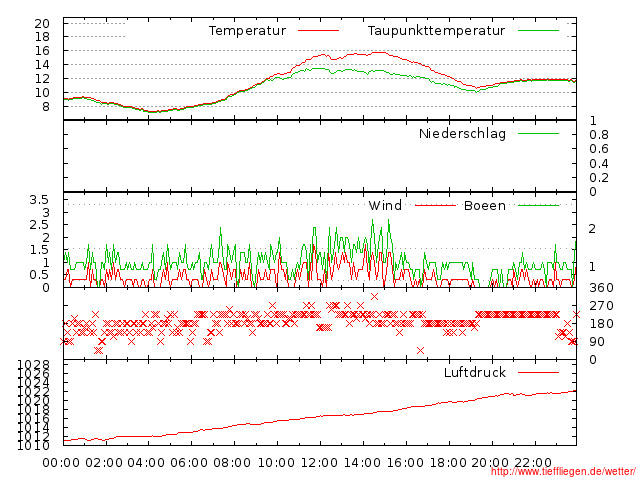Click the red Luftdruck legend line
Screen dimensions: 640x480
pos(538,372)
